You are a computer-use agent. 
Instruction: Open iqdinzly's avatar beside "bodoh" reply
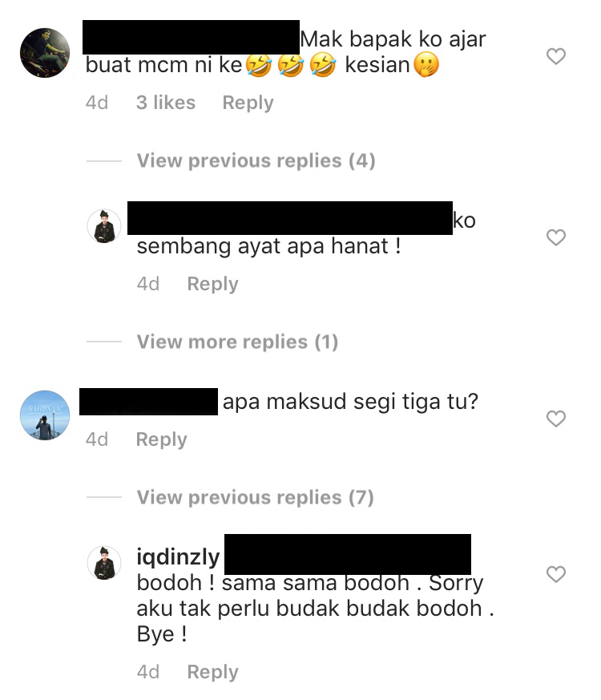click(104, 563)
